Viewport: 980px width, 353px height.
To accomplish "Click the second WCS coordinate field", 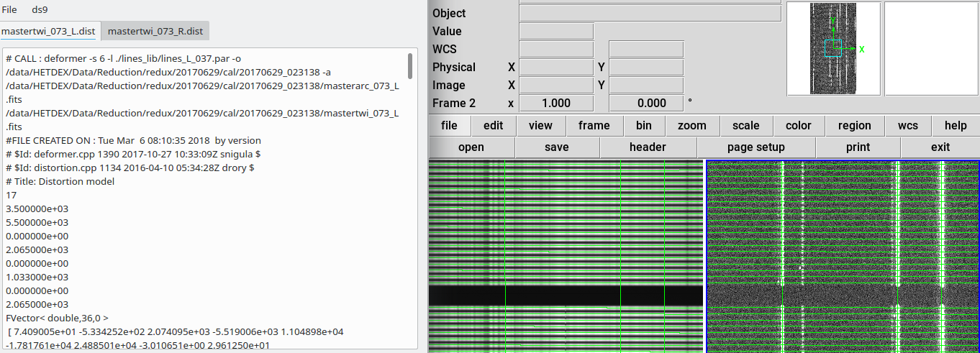I will 646,50.
